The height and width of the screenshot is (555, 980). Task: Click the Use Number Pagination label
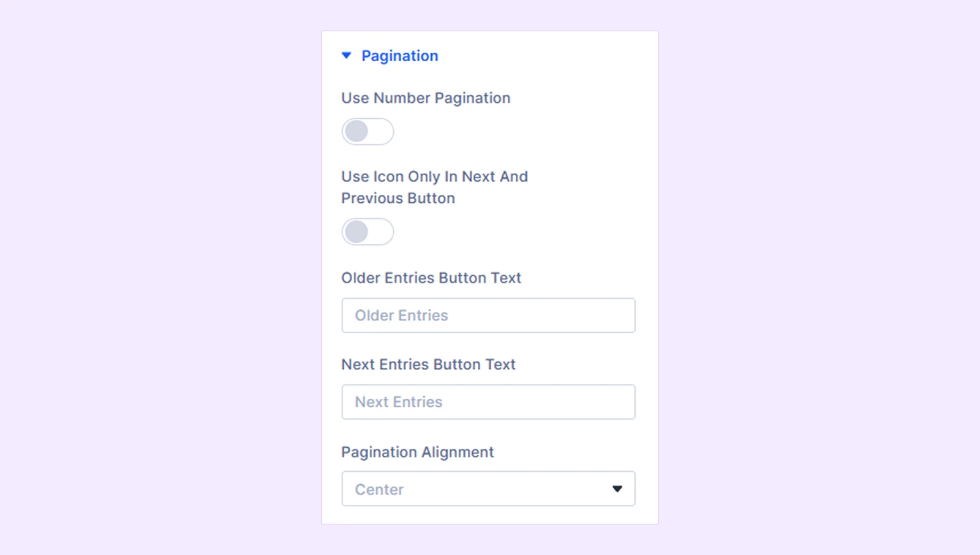(x=426, y=98)
